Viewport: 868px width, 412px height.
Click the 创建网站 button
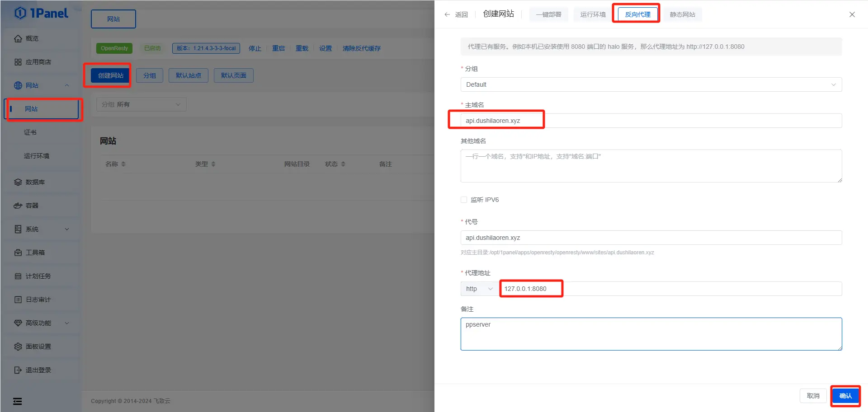click(x=111, y=75)
